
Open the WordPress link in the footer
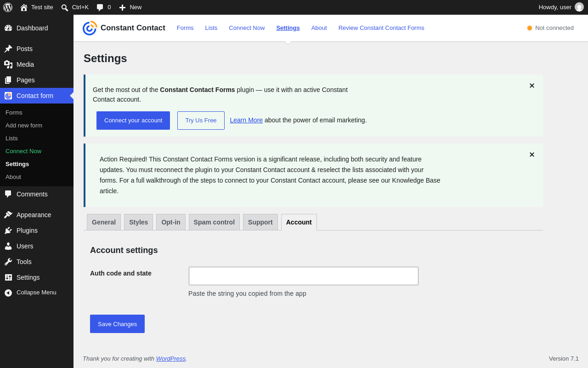(171, 359)
